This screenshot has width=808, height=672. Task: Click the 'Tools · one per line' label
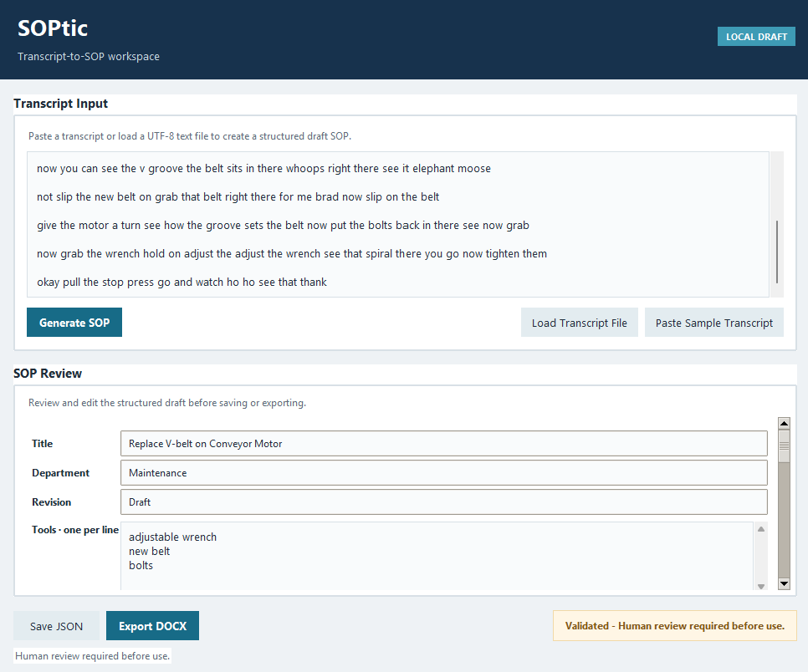(x=75, y=529)
